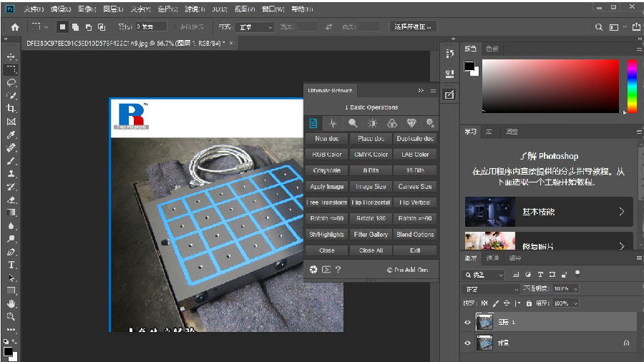Open the 帮助 help menu
The image size is (644, 362).
(302, 9)
